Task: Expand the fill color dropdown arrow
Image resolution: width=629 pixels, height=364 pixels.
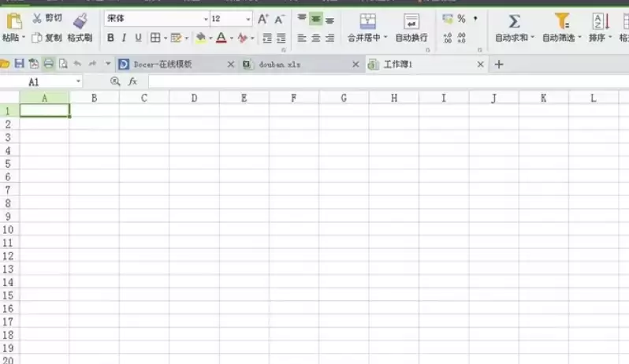Action: click(210, 38)
